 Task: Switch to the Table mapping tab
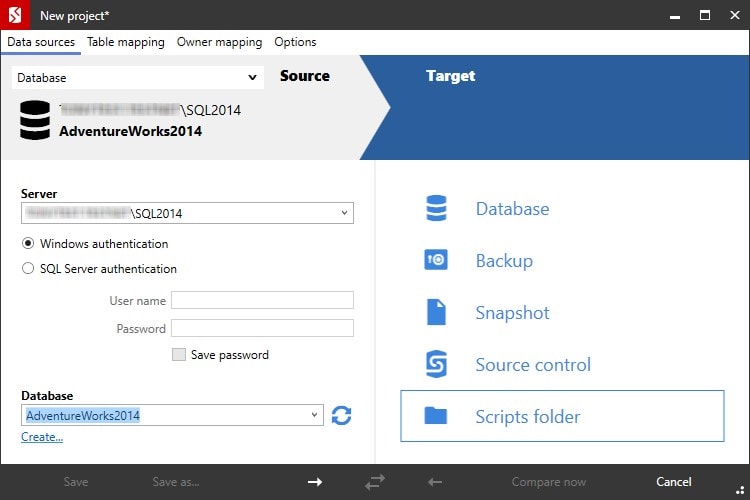tap(126, 42)
